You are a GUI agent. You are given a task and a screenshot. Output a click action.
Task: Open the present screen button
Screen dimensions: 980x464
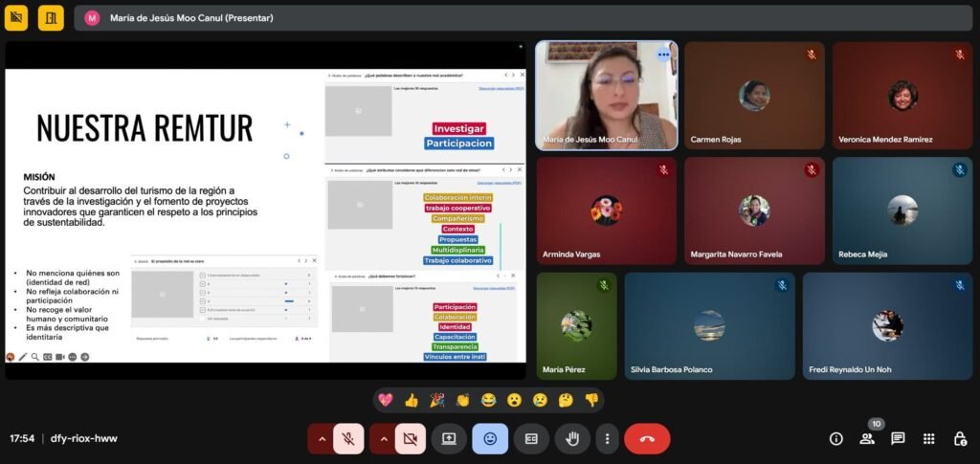tap(449, 439)
